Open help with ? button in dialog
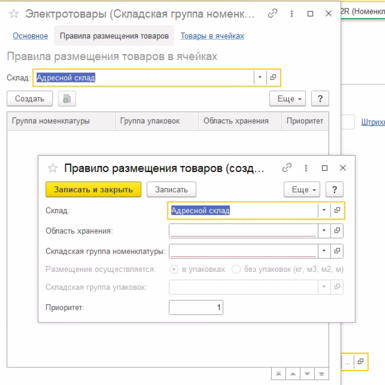The height and width of the screenshot is (385, 385). [334, 190]
